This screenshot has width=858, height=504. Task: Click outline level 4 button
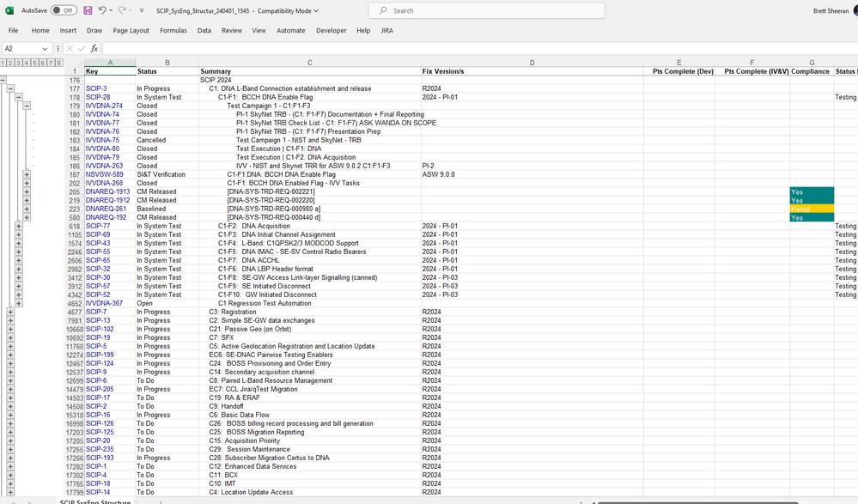click(x=27, y=63)
